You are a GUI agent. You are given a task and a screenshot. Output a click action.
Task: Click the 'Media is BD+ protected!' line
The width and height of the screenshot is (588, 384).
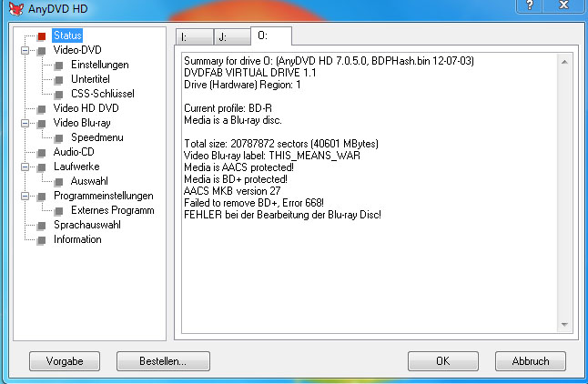236,179
